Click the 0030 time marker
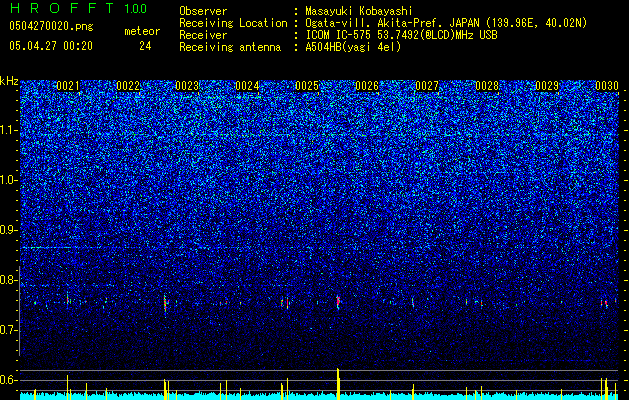This screenshot has width=629, height=400. (607, 86)
